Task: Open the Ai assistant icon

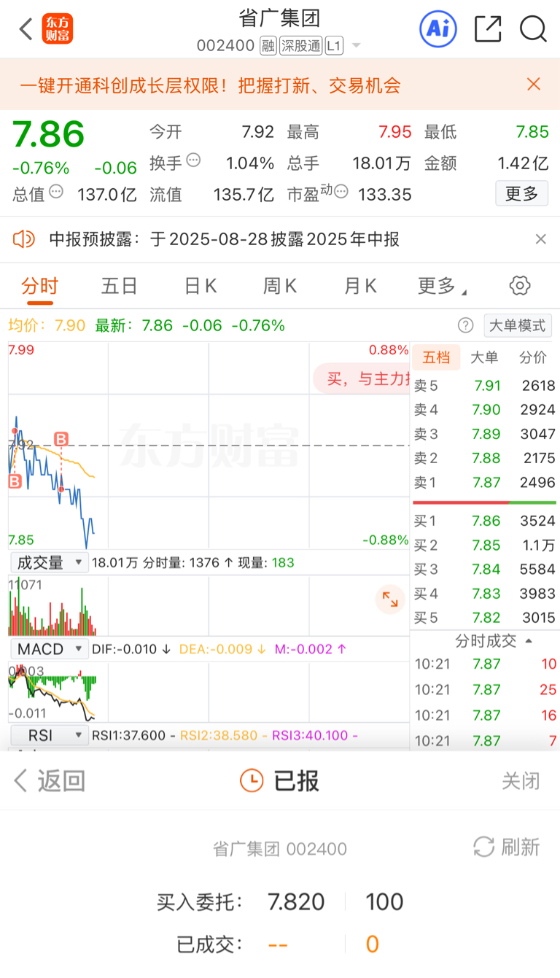Action: (438, 29)
